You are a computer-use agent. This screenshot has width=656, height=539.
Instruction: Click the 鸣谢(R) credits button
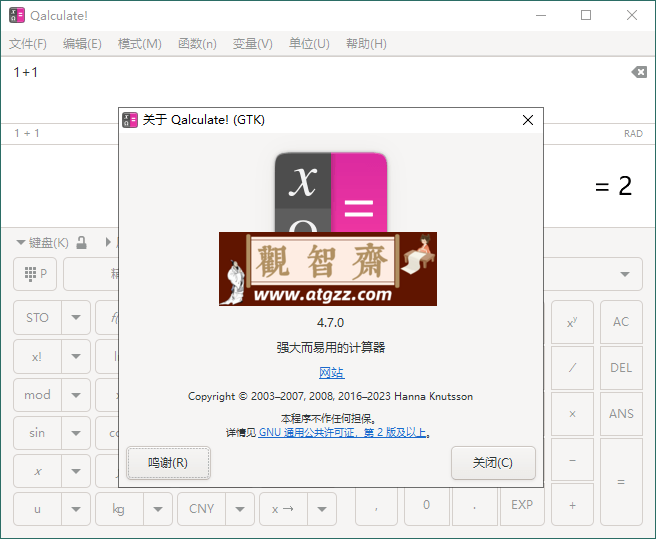168,463
